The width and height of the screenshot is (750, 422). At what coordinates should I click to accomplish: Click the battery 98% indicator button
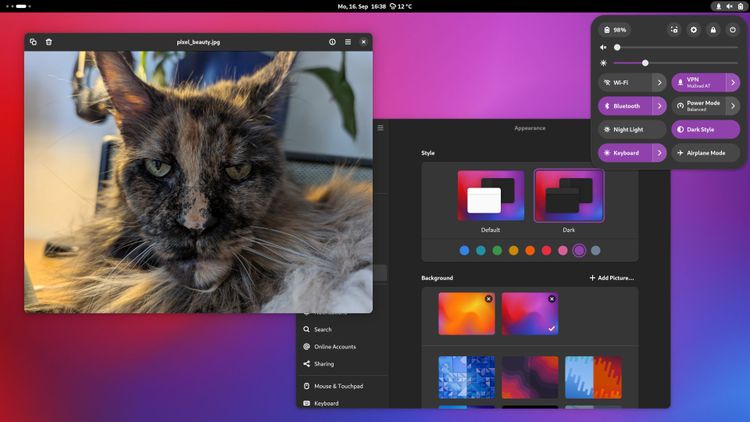[615, 30]
